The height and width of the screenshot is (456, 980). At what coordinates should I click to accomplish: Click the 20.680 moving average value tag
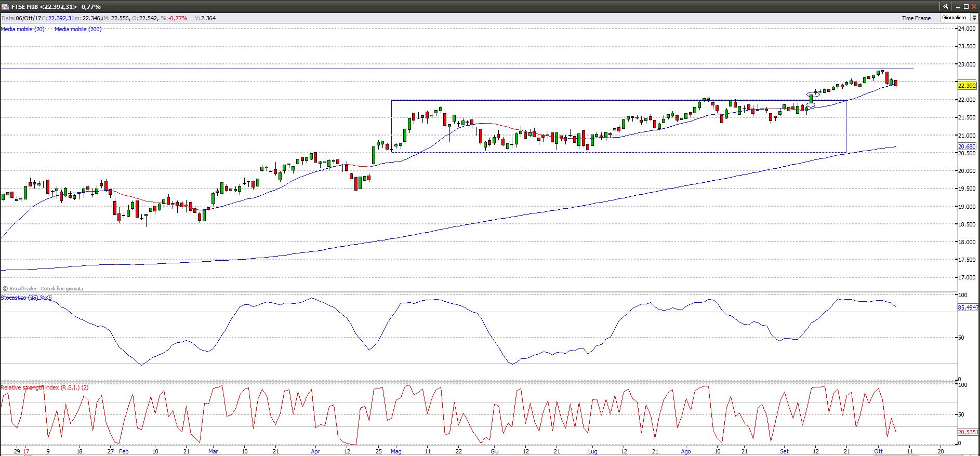(967, 147)
